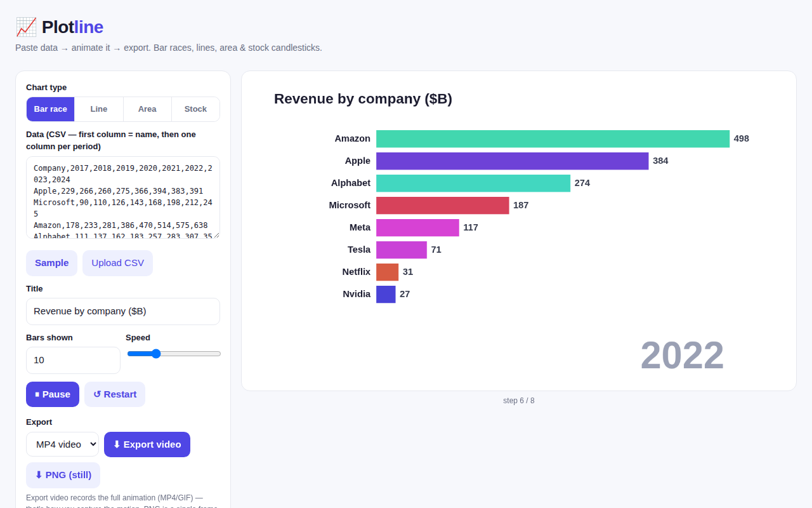Click inside the CSV data textarea
The height and width of the screenshot is (508, 812).
123,197
